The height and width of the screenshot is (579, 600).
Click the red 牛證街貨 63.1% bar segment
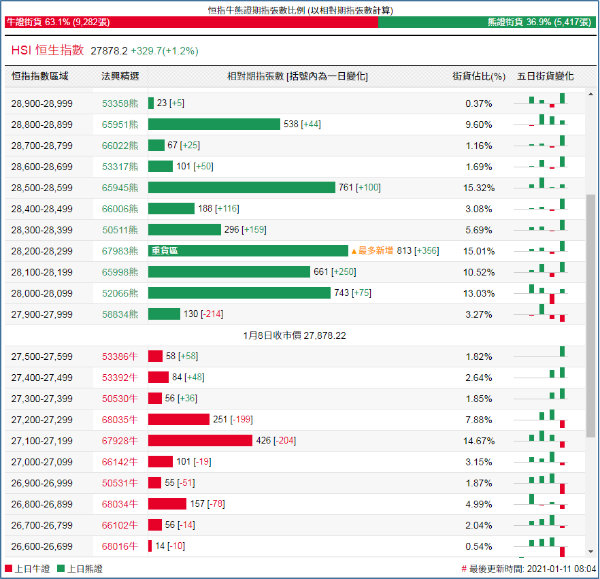click(191, 22)
